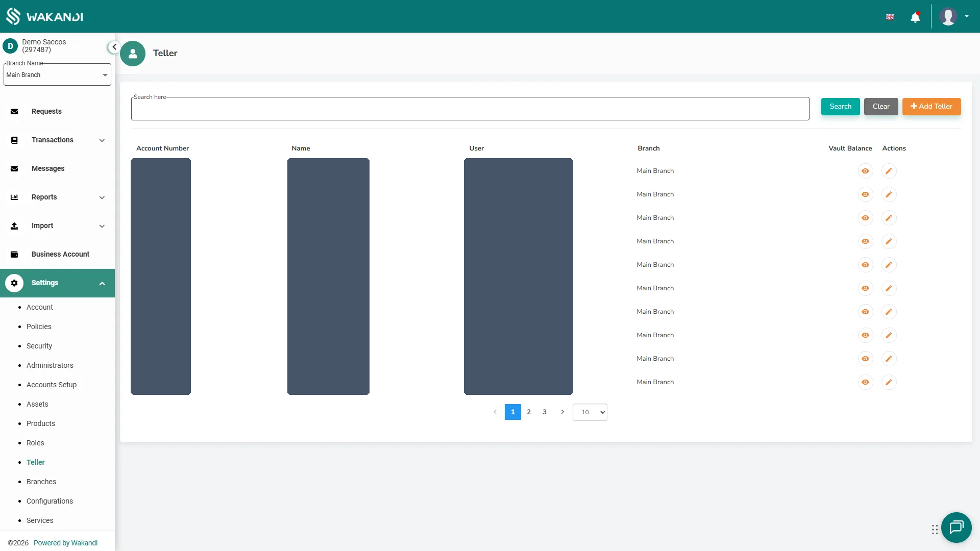Image resolution: width=980 pixels, height=551 pixels.
Task: Open Security settings item
Action: click(x=39, y=346)
